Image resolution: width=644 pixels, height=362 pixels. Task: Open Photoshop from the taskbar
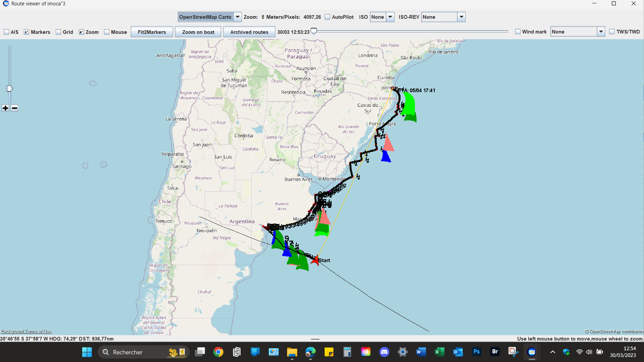[476, 352]
